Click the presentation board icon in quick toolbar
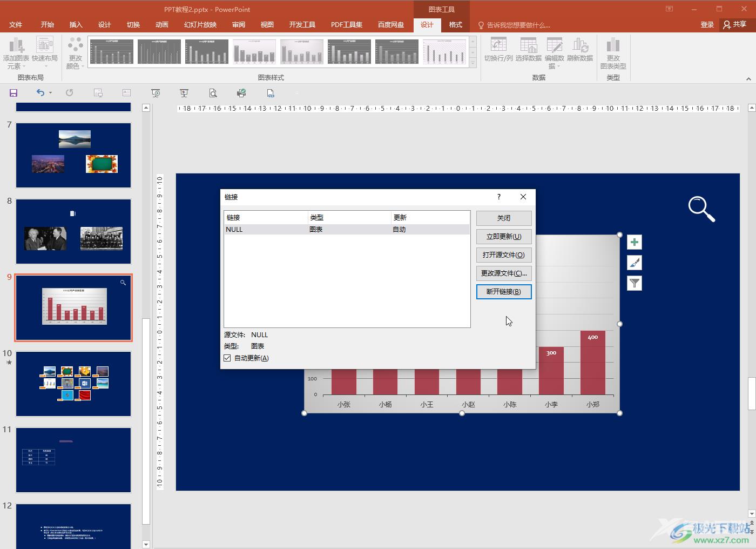Screen dimensions: 756x549 184,93
